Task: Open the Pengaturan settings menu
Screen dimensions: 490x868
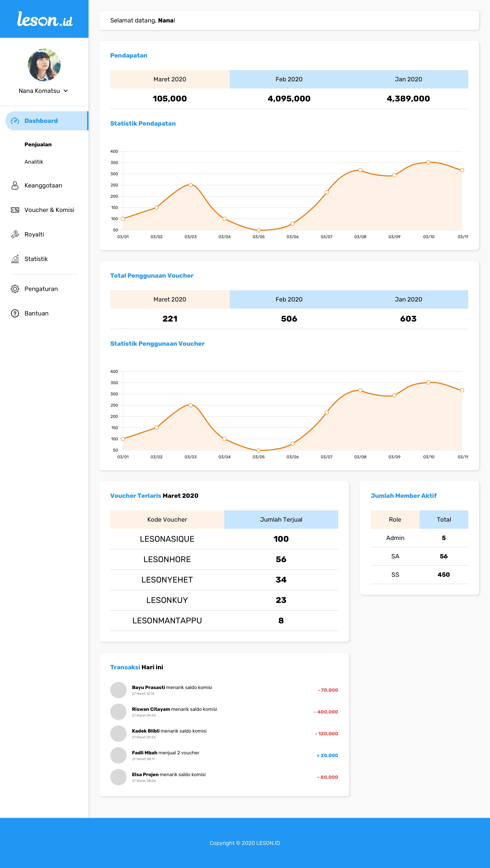Action: tap(41, 289)
